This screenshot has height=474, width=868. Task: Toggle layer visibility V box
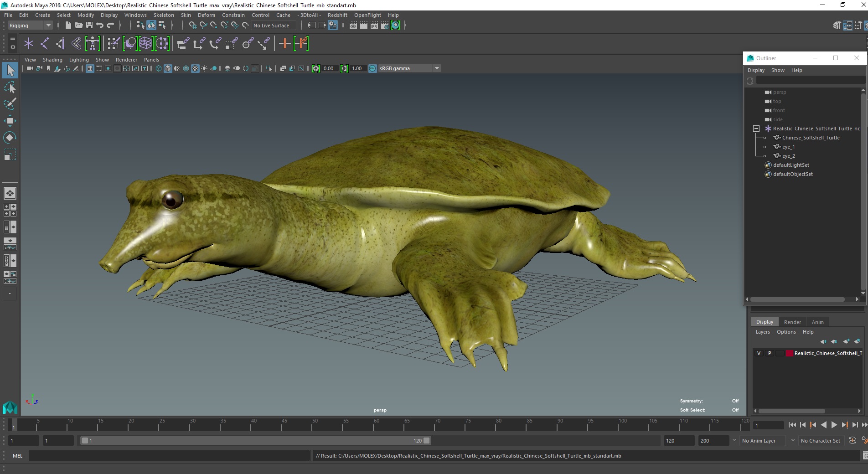click(x=759, y=353)
